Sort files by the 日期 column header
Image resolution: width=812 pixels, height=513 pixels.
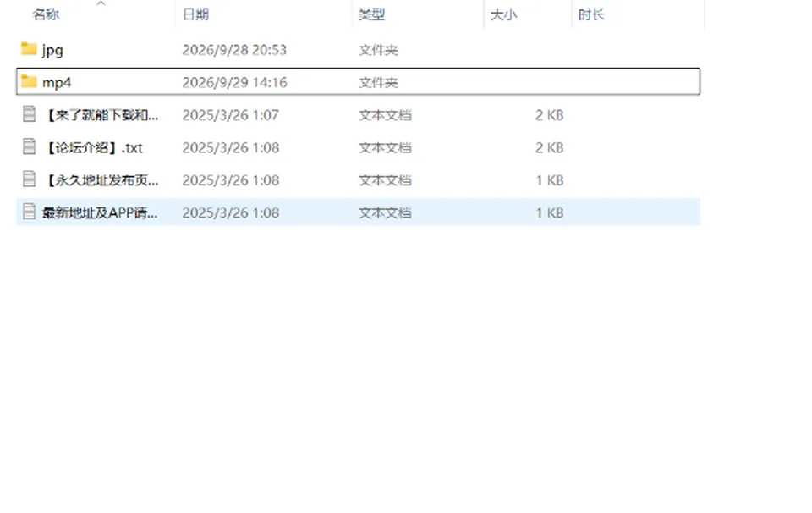[195, 14]
